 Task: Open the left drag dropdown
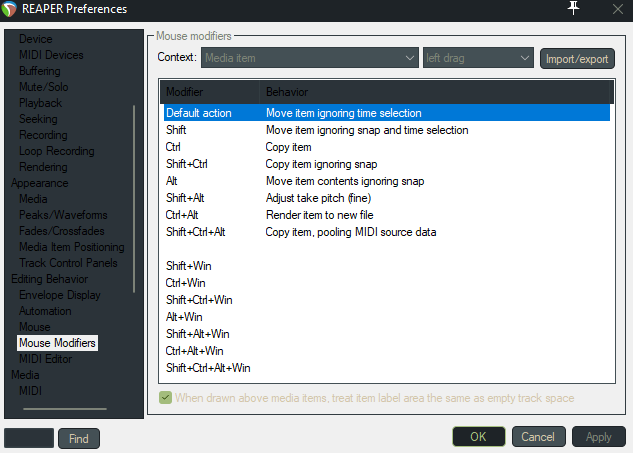478,58
